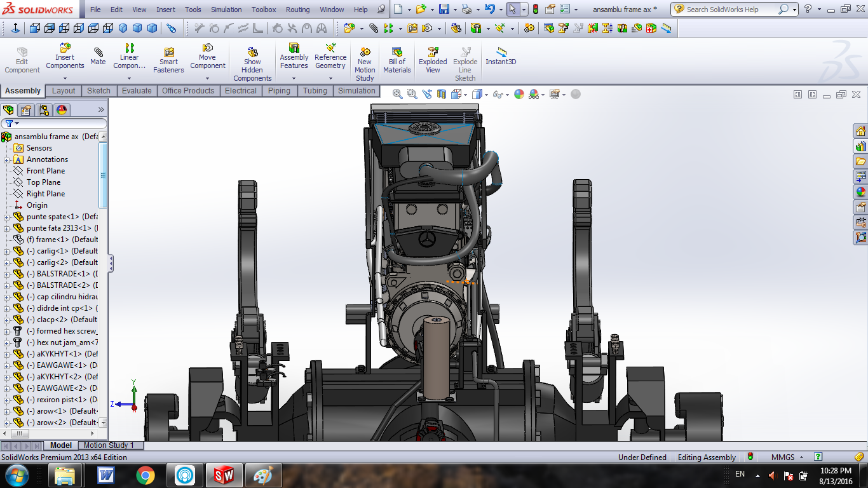Screen dimensions: 868x488
Task: Open the Insert Components dropdown arrow
Action: (65, 78)
